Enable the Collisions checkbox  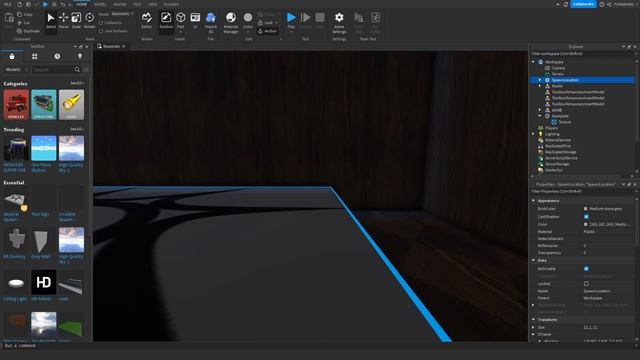point(101,22)
